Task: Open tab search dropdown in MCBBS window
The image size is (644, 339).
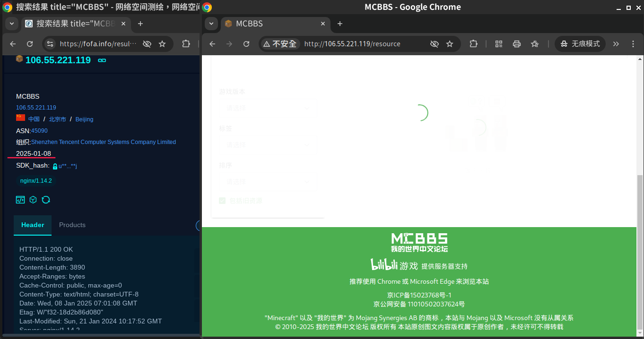Action: pos(211,24)
